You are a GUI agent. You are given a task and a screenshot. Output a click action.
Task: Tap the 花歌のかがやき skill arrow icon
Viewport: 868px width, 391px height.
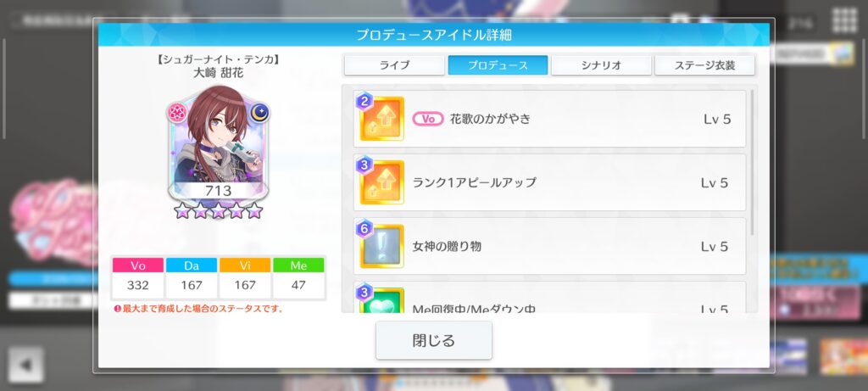click(381, 118)
